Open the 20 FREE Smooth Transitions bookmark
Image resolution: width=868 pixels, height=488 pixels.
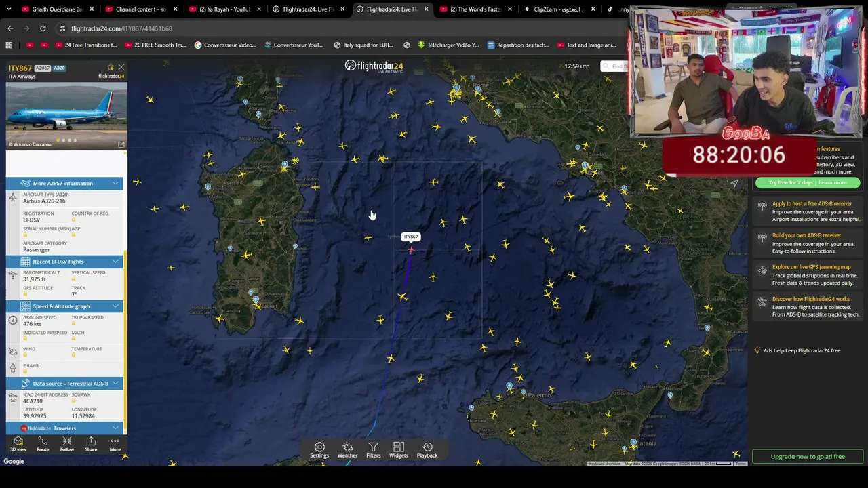point(155,45)
